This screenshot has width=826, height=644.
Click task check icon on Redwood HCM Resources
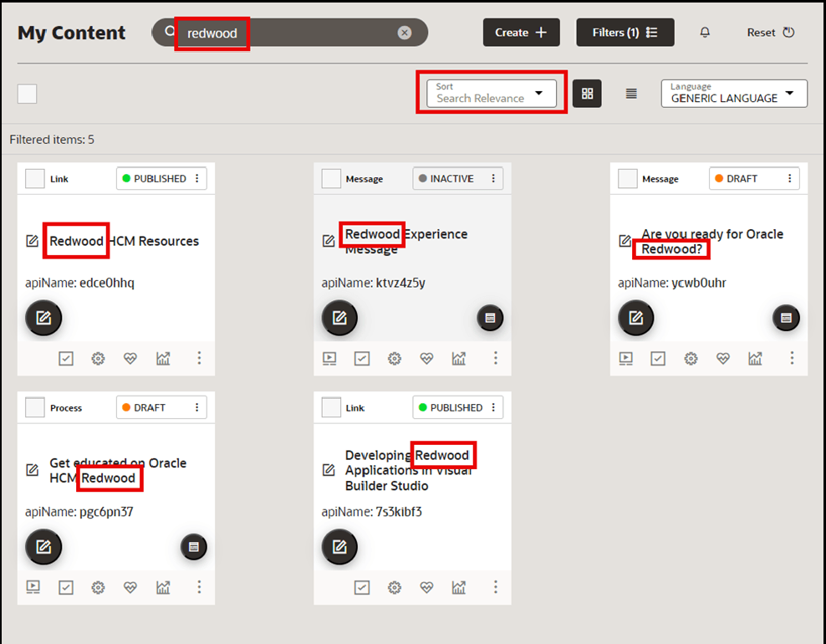(x=66, y=359)
